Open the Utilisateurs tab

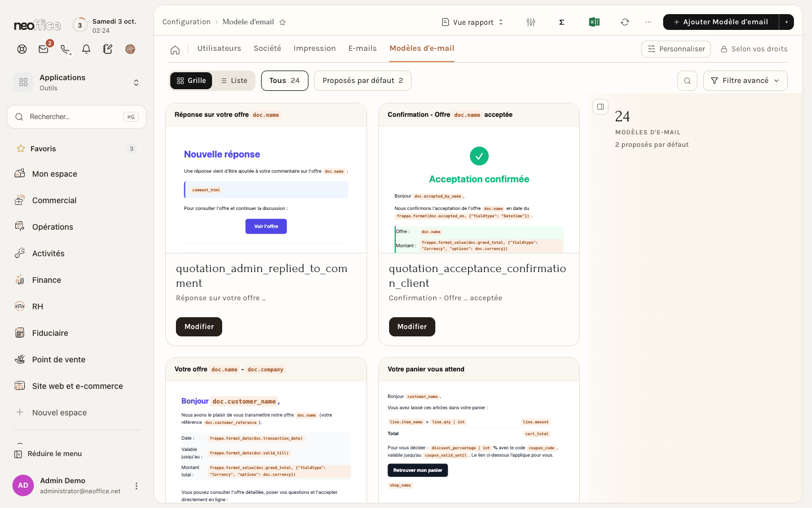219,49
